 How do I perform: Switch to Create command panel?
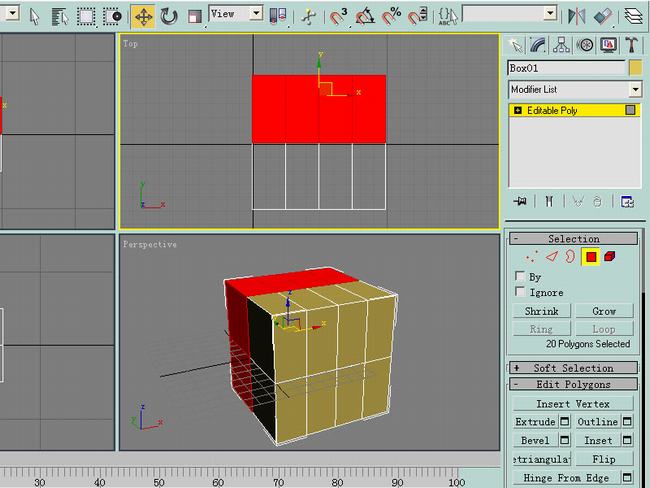[516, 45]
